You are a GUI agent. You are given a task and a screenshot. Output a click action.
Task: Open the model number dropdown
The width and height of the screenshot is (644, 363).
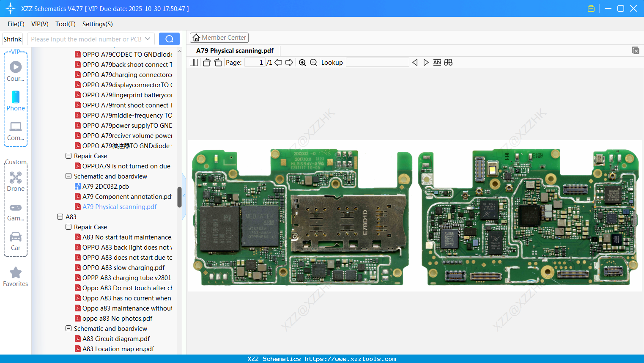(x=148, y=39)
